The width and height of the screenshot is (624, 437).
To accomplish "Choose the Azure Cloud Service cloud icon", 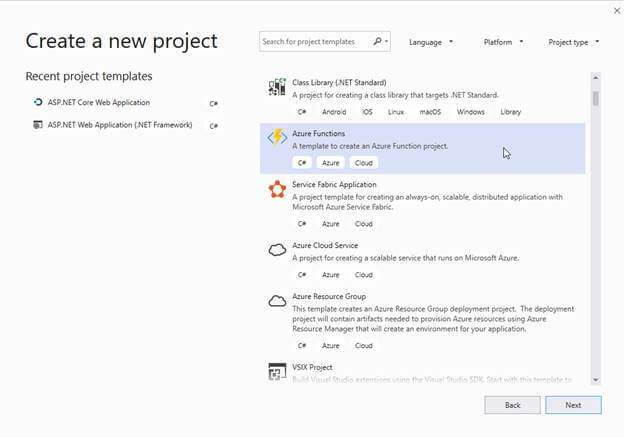I will coord(277,250).
